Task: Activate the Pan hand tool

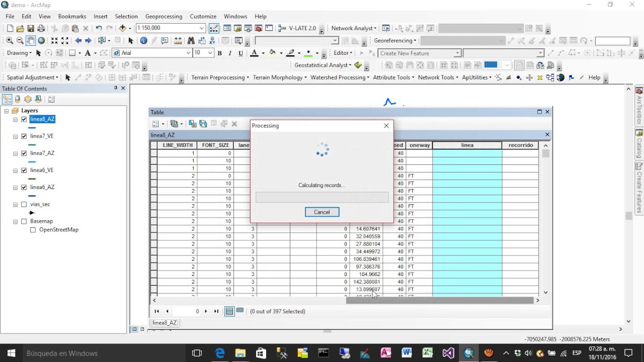Action: pyautogui.click(x=31, y=41)
